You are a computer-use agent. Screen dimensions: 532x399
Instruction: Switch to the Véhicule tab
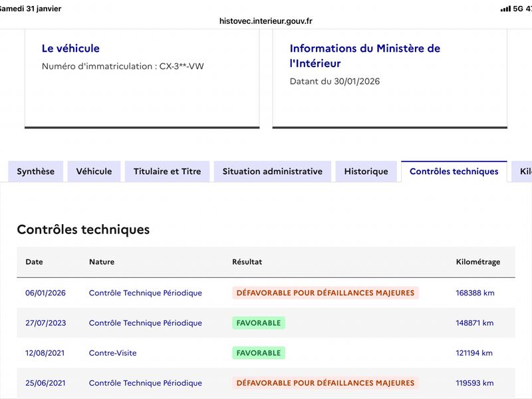(94, 172)
